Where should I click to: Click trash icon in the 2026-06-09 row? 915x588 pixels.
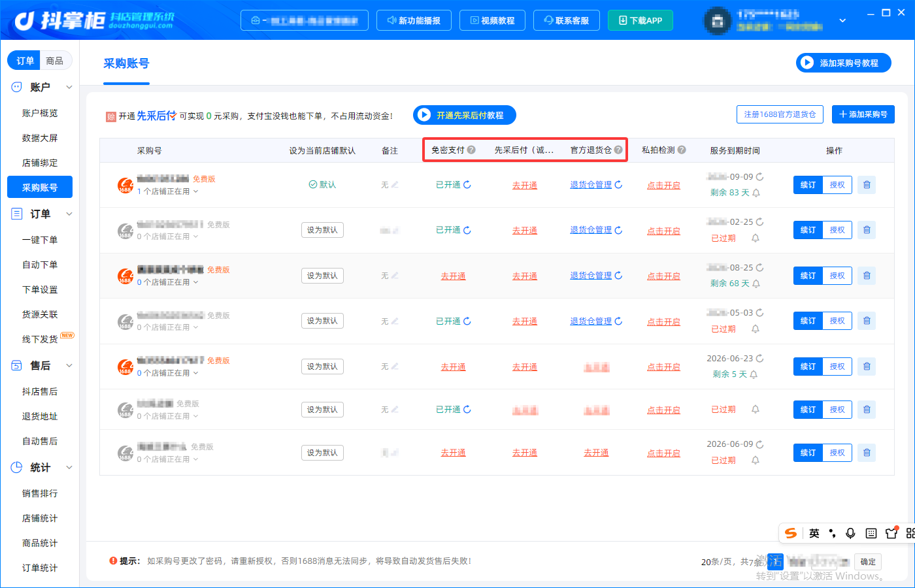[x=867, y=453]
